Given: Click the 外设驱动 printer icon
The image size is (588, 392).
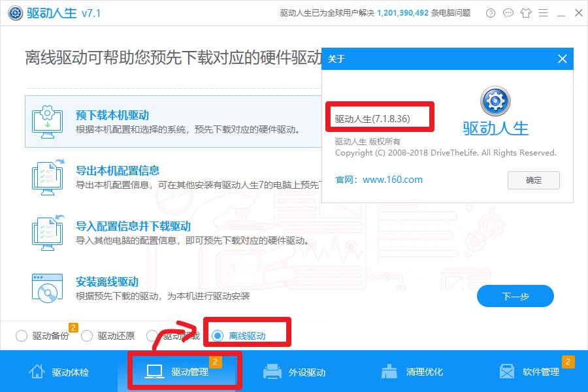Looking at the screenshot, I should 272,372.
